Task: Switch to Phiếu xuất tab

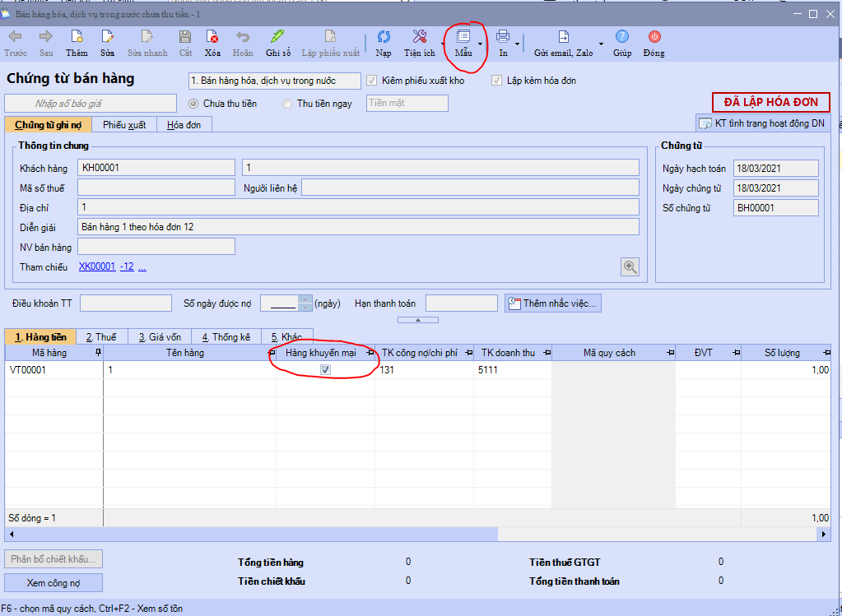Action: point(124,124)
